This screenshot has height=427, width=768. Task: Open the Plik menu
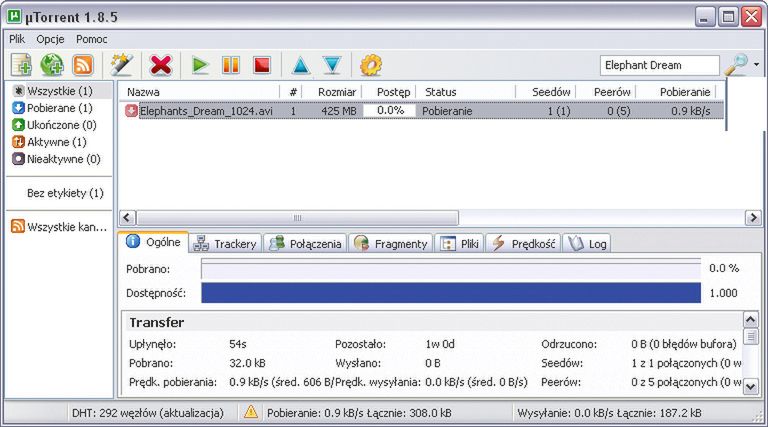click(17, 39)
